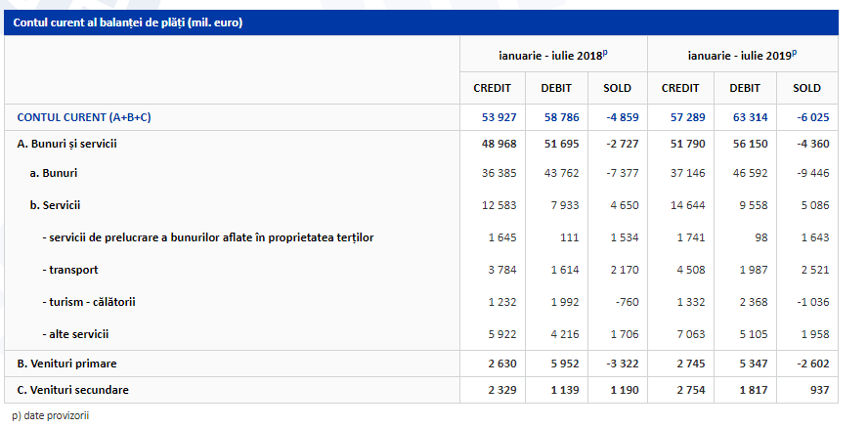Select the 2019 balance -6 025
The image size is (868, 428).
tap(812, 117)
